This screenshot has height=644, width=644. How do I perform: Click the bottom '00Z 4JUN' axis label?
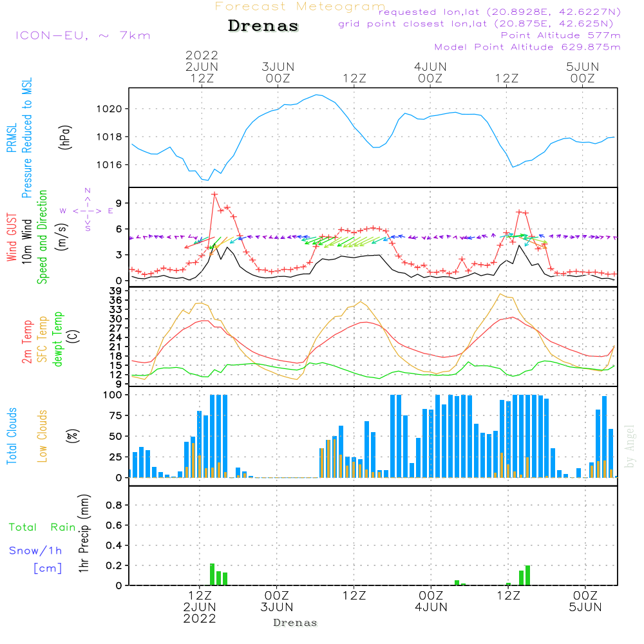(431, 601)
